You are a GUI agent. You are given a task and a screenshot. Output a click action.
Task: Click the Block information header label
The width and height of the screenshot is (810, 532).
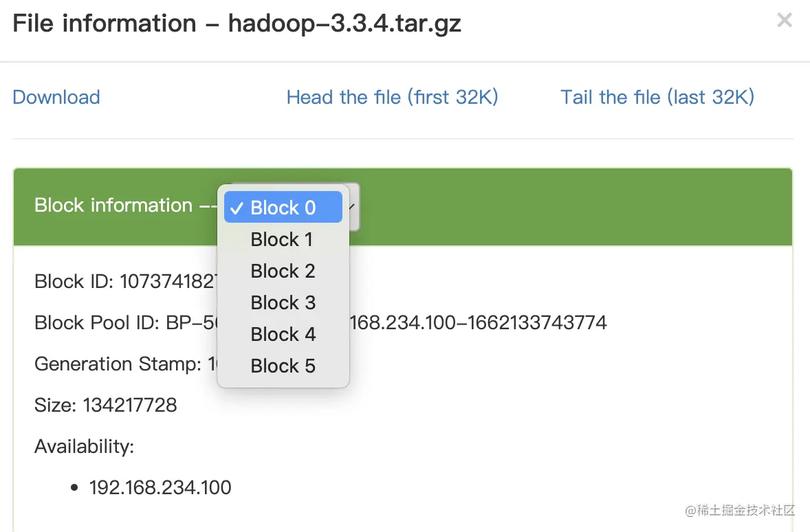point(113,205)
